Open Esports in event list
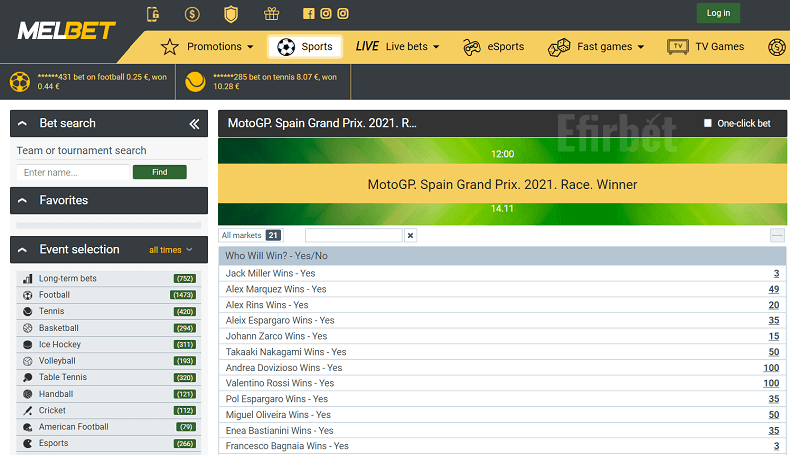This screenshot has height=455, width=790. pos(109,443)
